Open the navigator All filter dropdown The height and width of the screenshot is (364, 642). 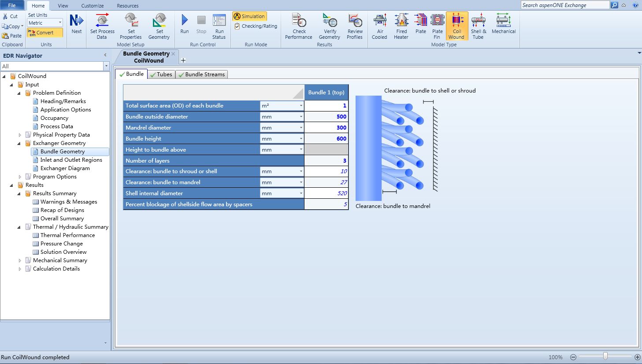106,66
